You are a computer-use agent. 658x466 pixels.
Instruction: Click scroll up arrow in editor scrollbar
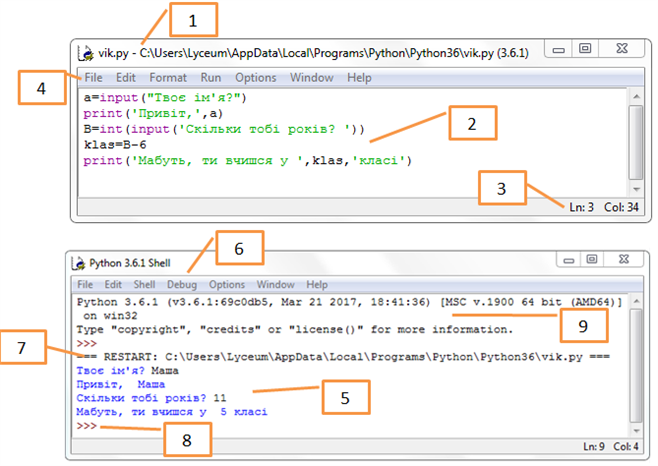pos(636,96)
